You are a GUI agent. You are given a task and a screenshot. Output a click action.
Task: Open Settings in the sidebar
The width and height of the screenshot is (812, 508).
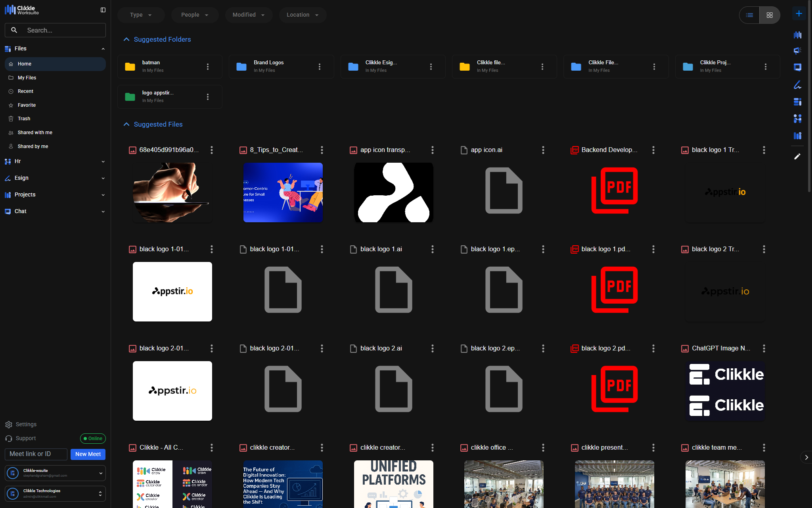(26, 424)
